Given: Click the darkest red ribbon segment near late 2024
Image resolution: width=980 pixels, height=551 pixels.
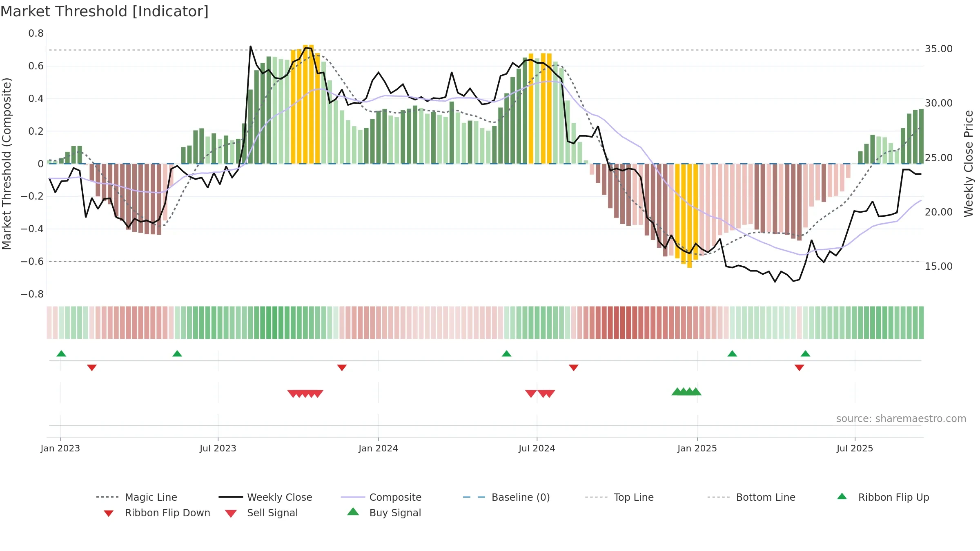Looking at the screenshot, I should (623, 322).
